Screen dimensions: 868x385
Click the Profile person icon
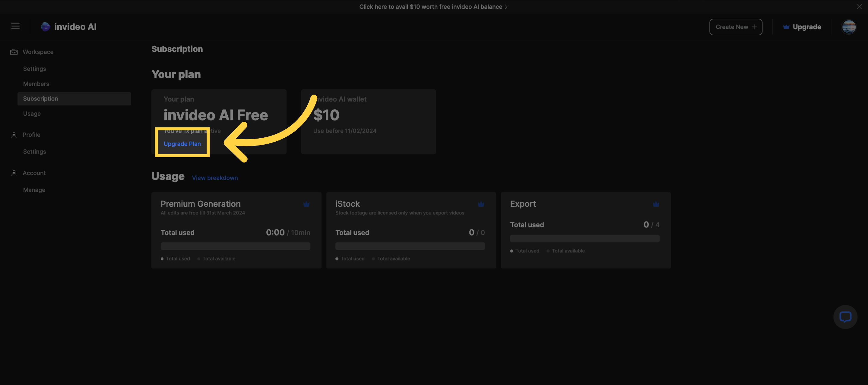(14, 135)
